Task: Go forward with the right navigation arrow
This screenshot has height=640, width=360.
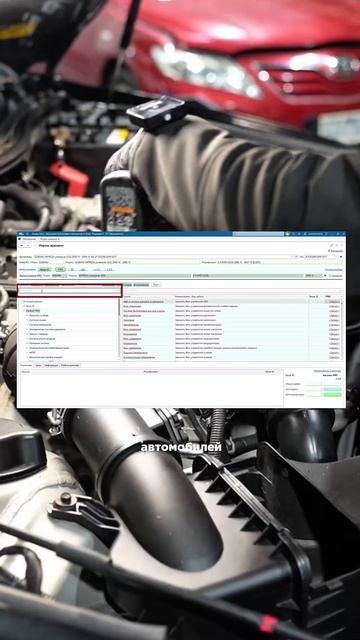Action: pyautogui.click(x=28, y=246)
